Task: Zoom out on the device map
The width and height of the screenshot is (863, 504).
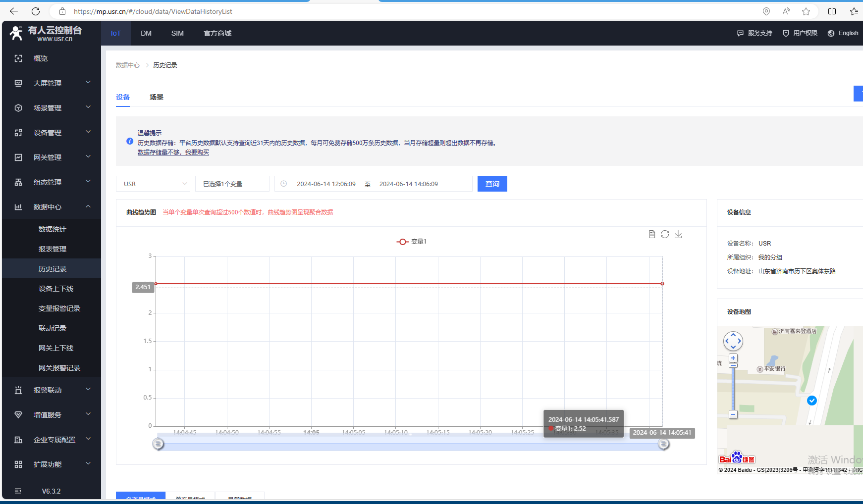Action: click(733, 414)
